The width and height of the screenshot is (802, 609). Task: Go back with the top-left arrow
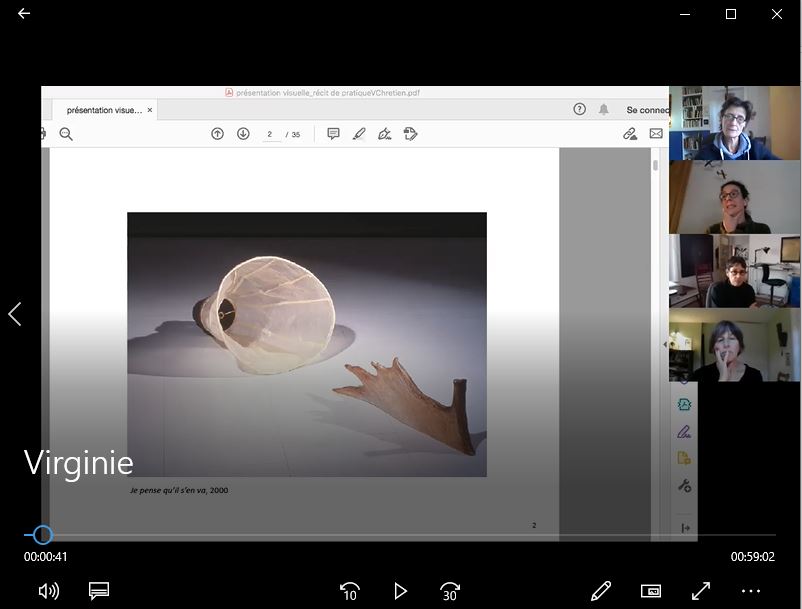(x=24, y=14)
